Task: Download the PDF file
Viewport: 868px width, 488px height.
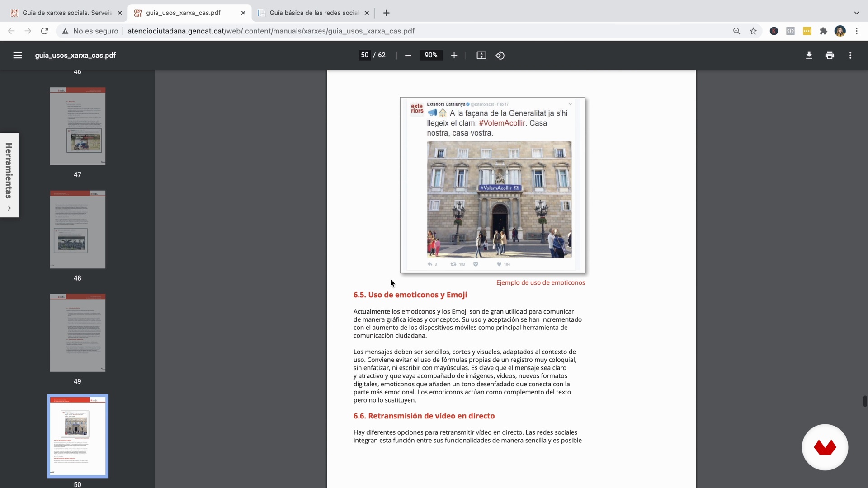Action: (x=809, y=55)
